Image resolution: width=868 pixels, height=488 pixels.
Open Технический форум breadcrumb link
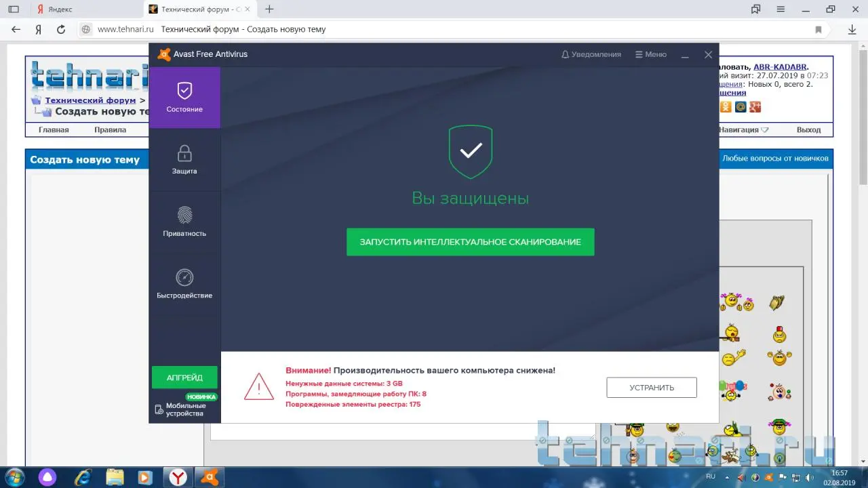tap(90, 100)
